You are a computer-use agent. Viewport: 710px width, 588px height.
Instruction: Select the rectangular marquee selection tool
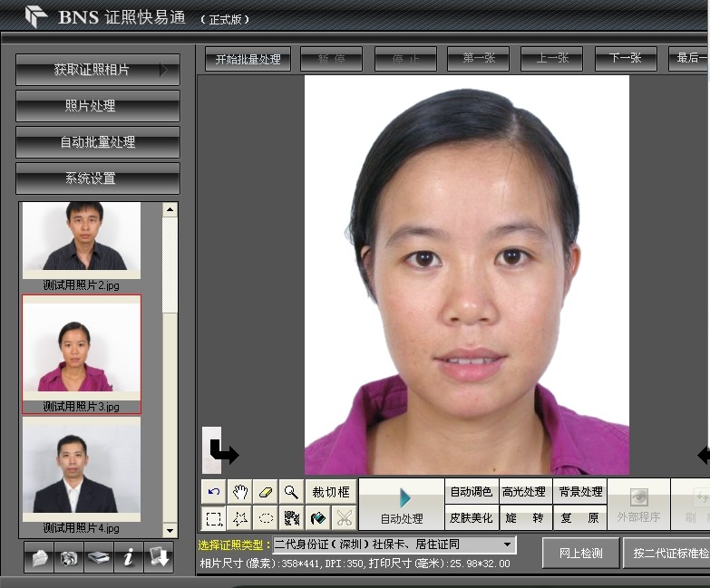(x=214, y=518)
